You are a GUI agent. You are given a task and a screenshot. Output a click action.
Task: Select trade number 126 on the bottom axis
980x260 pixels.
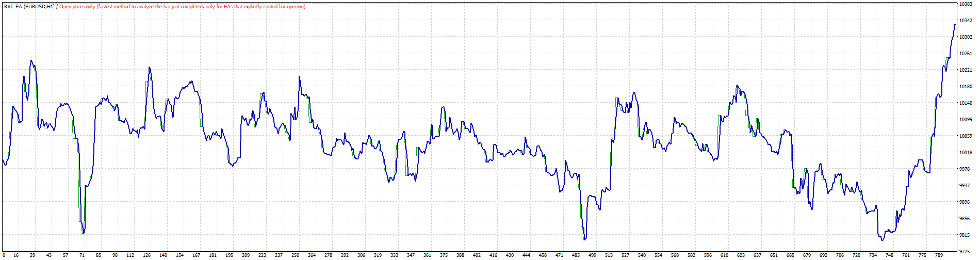(147, 255)
